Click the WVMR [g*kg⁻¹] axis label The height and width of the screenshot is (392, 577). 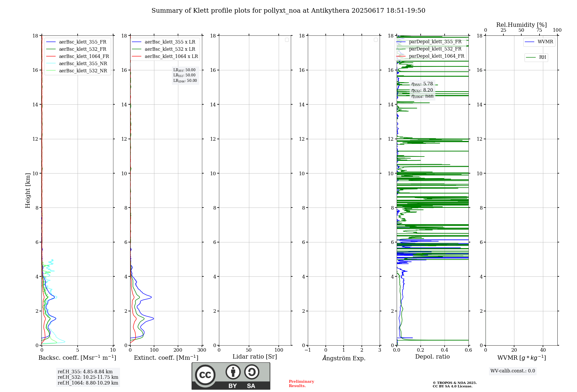(522, 358)
